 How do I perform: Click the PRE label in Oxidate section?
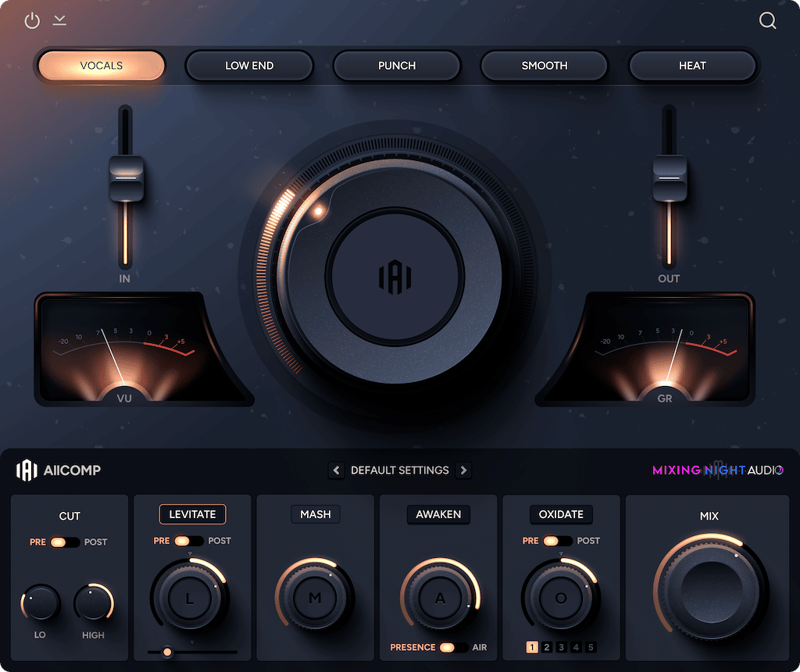coord(530,541)
